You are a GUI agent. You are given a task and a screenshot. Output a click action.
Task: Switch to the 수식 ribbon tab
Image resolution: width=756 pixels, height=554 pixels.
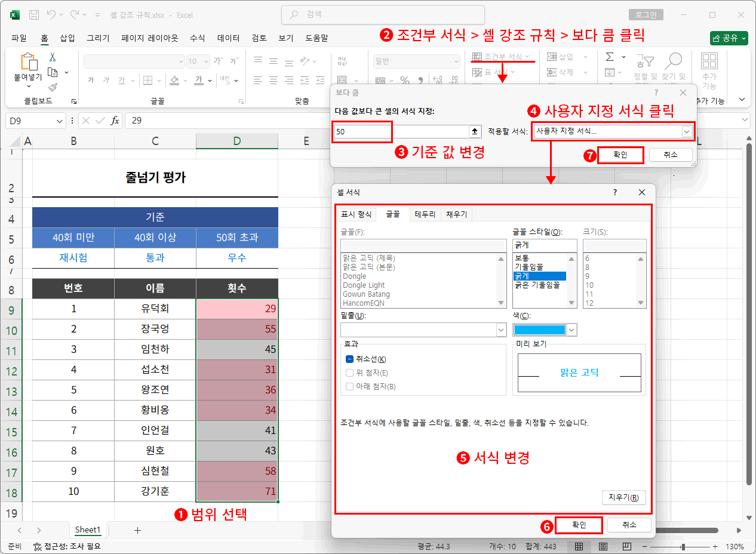tap(198, 38)
